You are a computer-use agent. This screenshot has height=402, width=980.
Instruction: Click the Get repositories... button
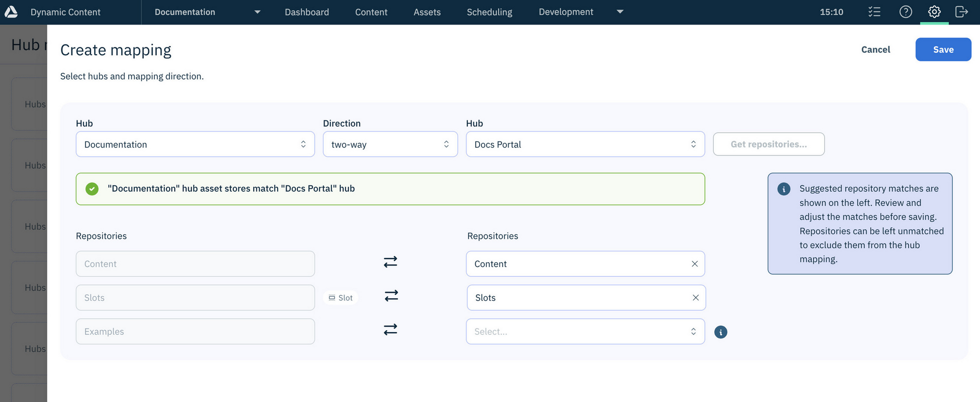click(x=769, y=144)
